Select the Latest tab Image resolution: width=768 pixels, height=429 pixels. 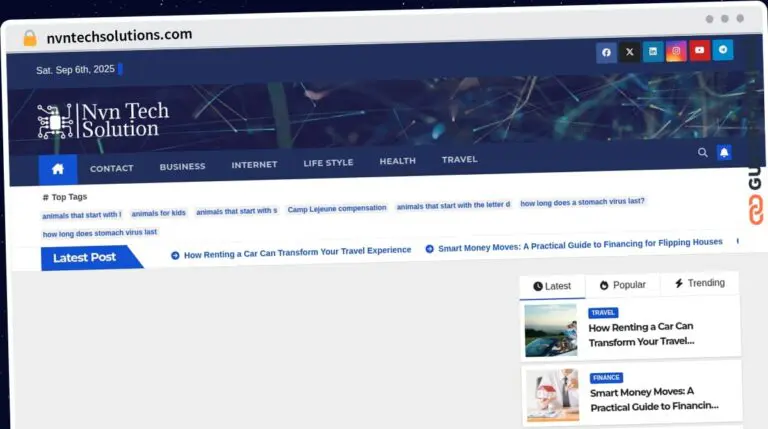click(x=552, y=286)
